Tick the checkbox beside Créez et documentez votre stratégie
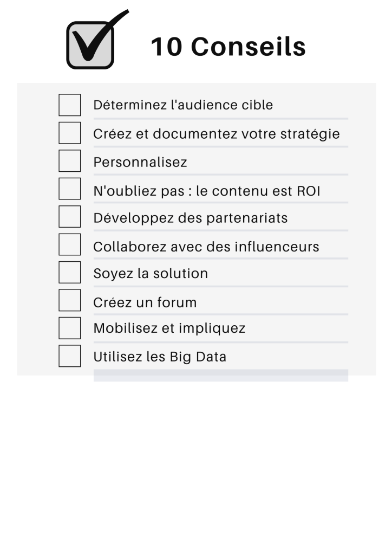Viewport: 392px width, 555px height. [70, 133]
